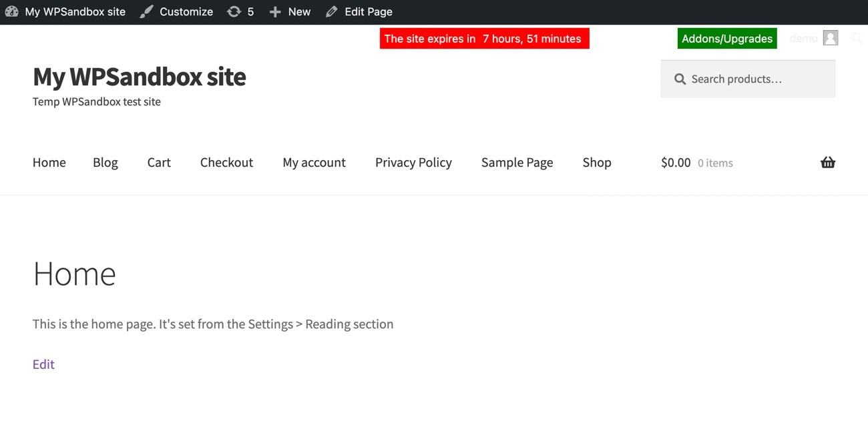Viewport: 868px width, 433px height.
Task: Open the My account menu item
Action: coord(314,162)
